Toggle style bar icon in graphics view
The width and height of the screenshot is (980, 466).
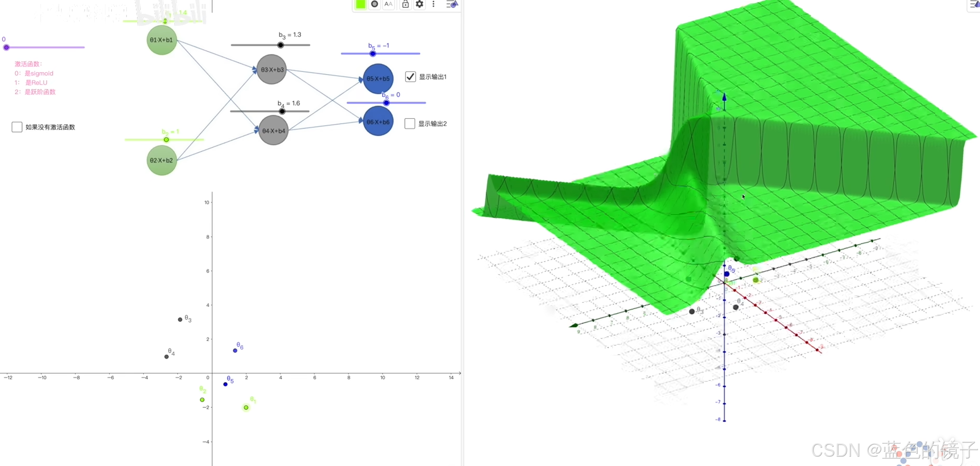(452, 4)
